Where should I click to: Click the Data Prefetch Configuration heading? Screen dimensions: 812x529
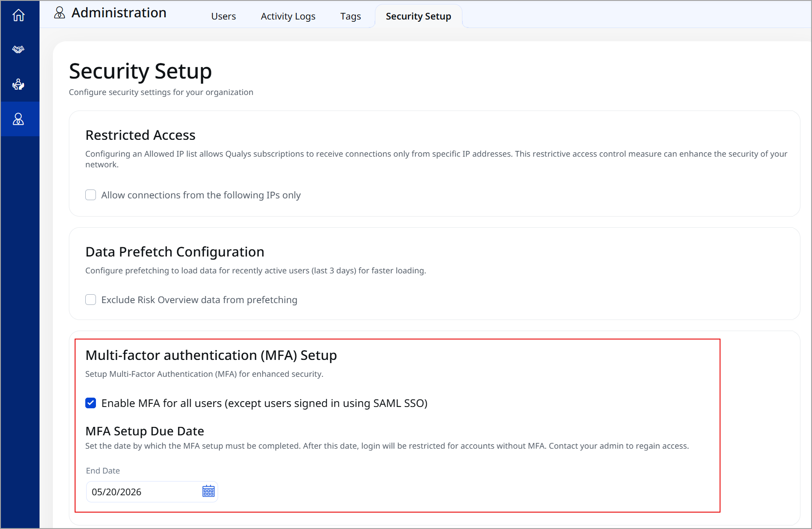[175, 252]
